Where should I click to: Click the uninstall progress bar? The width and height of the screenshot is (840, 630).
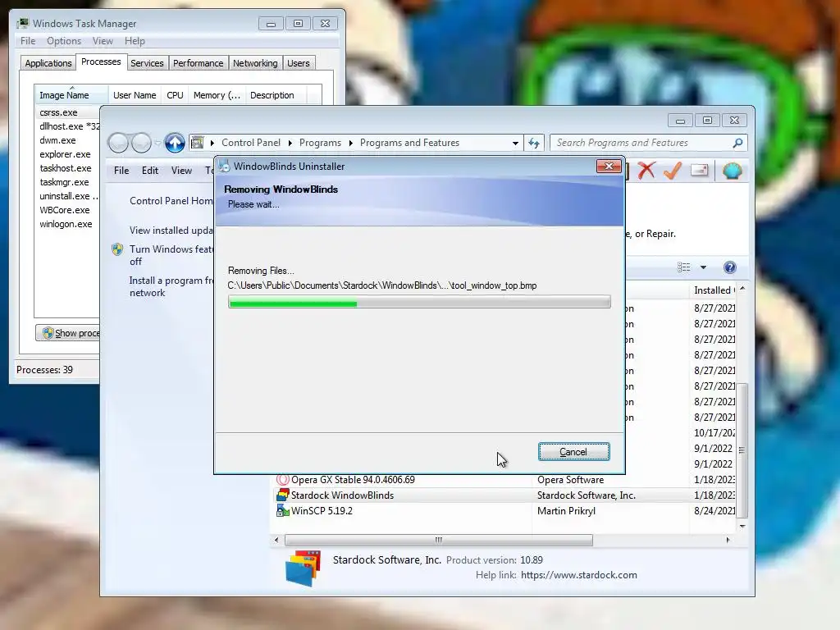click(419, 302)
